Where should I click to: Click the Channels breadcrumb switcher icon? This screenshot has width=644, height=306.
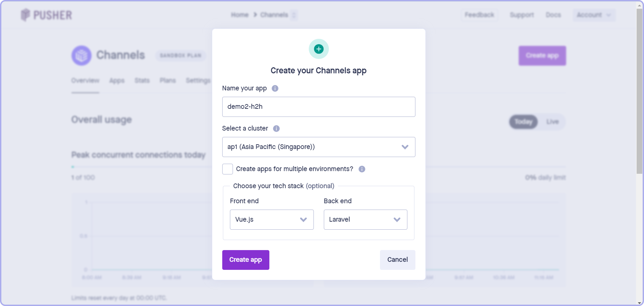pyautogui.click(x=294, y=15)
